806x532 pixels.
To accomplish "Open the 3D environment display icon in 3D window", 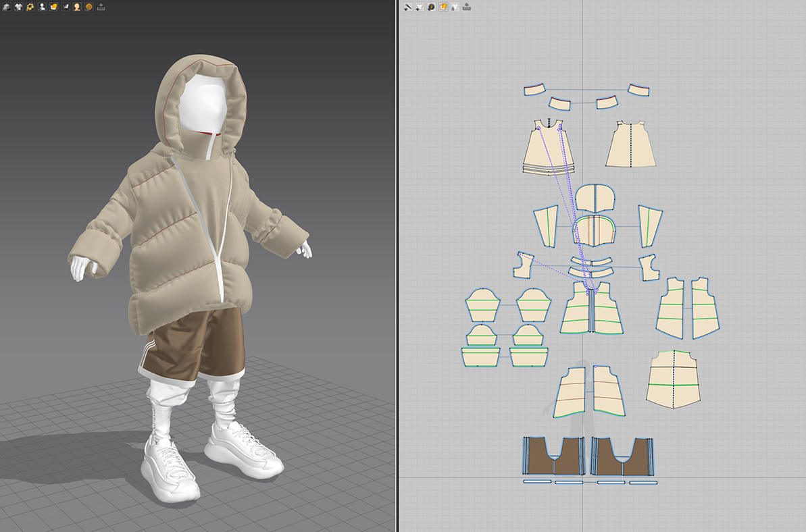I will 6,7.
